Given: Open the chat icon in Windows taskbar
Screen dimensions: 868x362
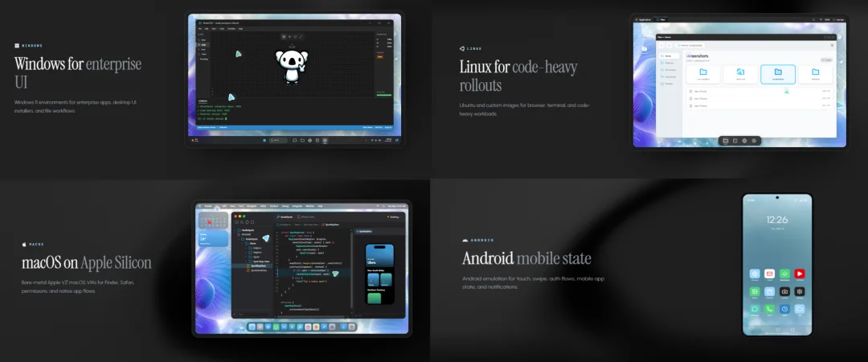Looking at the screenshot, I should [x=294, y=140].
